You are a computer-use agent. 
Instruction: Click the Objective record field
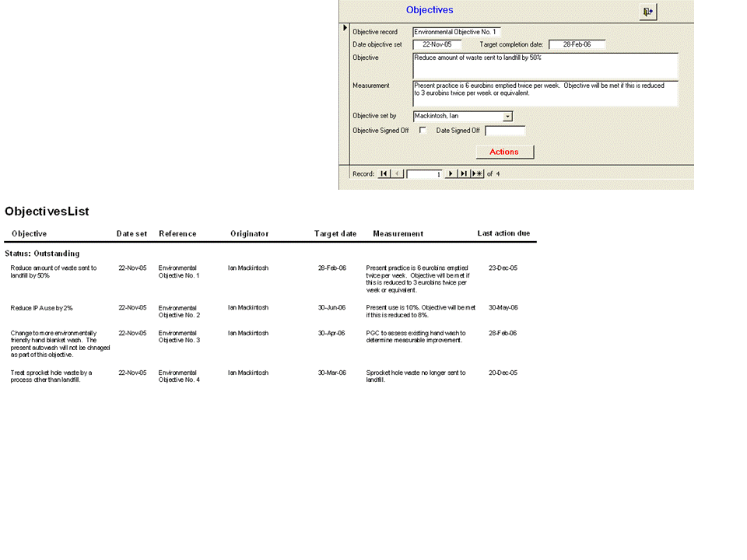457,32
